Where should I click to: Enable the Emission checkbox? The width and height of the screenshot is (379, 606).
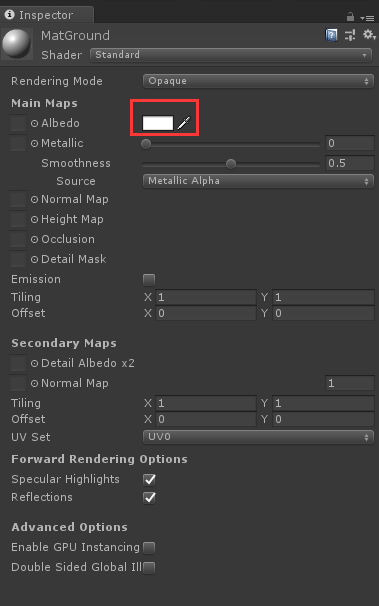coord(149,279)
